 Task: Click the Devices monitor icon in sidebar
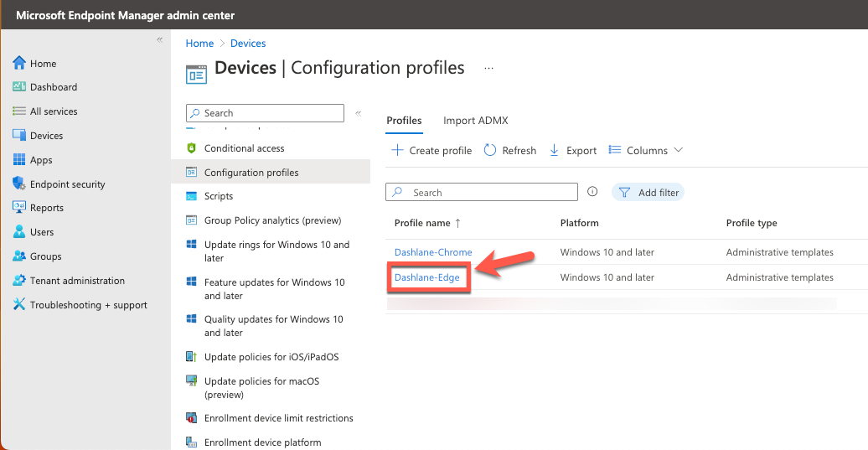coord(19,135)
